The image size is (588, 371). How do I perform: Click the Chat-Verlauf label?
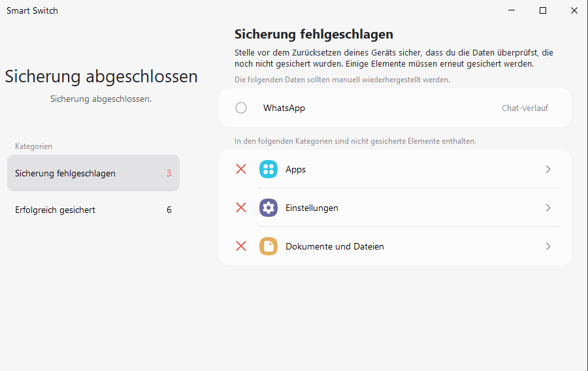click(525, 108)
